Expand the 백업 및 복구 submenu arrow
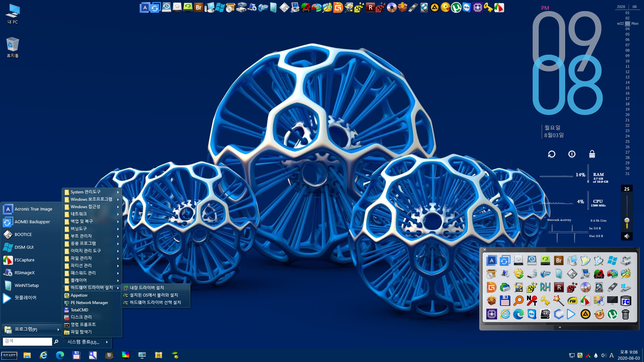The width and height of the screenshot is (644, 362). [118, 222]
